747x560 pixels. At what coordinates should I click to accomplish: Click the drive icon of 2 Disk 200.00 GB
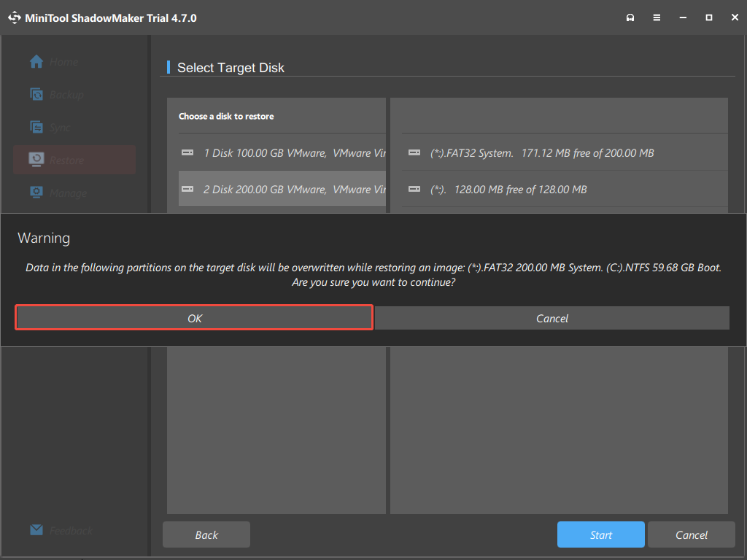click(187, 189)
